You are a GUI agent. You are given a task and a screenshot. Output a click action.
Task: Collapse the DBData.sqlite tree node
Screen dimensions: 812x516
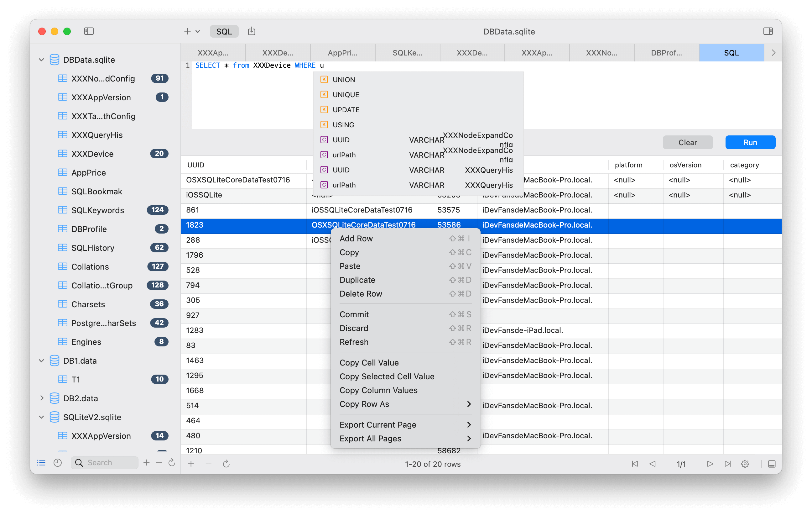pos(41,60)
